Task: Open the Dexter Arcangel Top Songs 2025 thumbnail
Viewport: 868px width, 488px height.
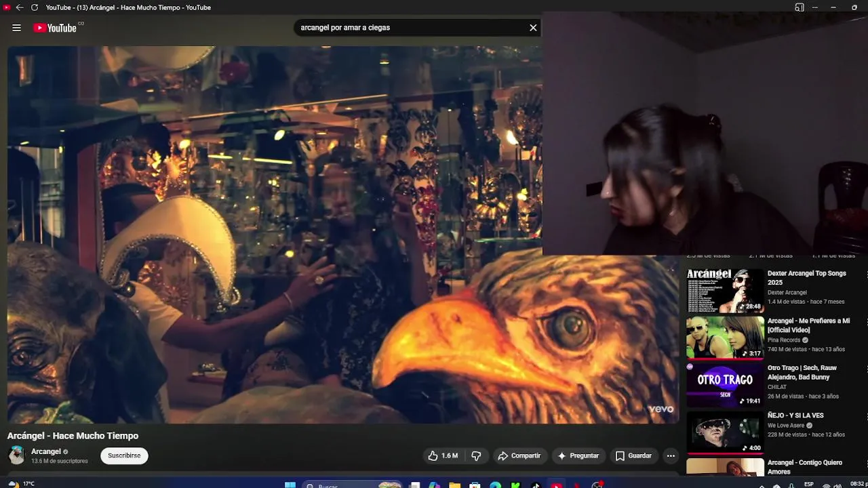Action: 725,291
